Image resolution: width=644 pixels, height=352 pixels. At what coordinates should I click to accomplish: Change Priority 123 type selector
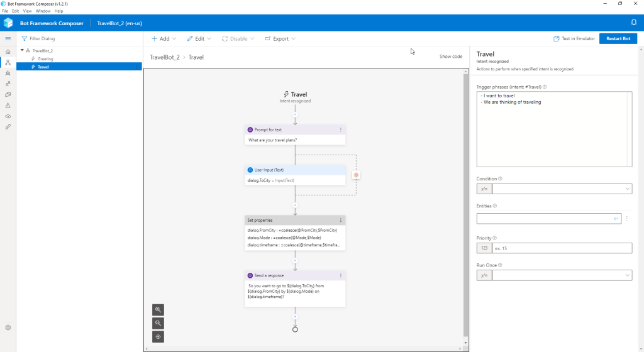click(x=484, y=248)
